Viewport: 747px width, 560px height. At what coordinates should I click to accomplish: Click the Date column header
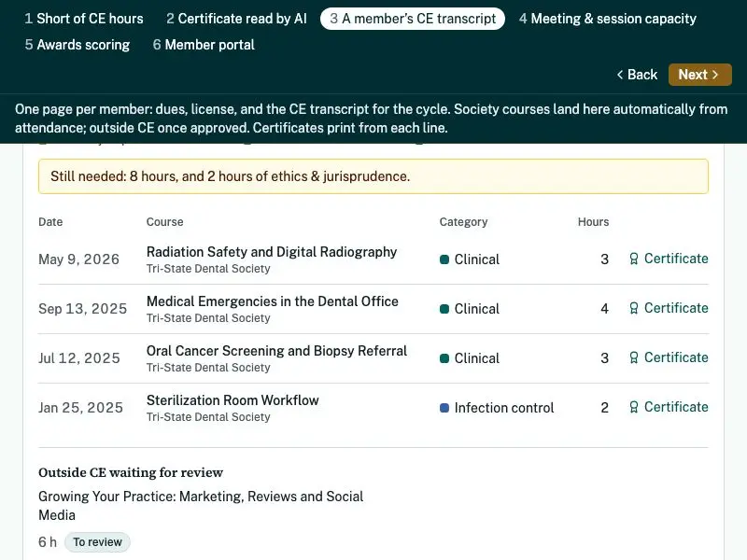click(50, 222)
